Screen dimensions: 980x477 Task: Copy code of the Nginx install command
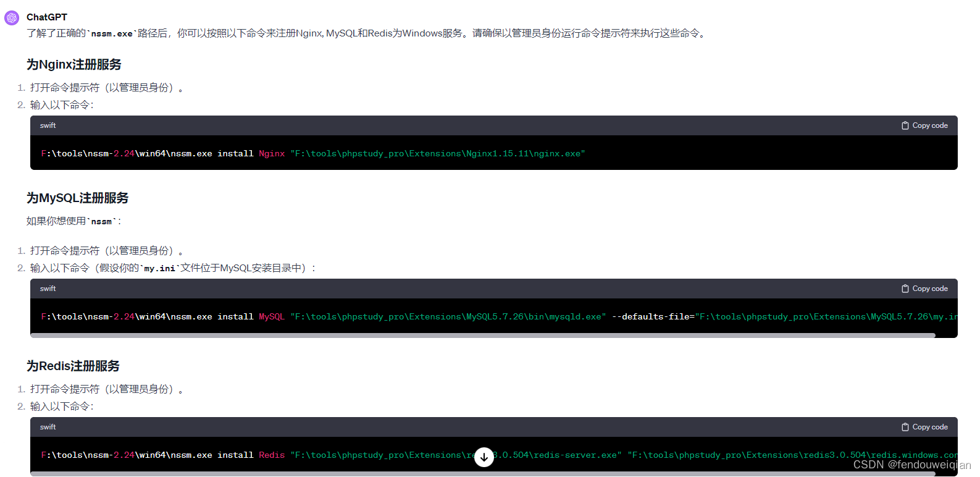click(x=924, y=125)
